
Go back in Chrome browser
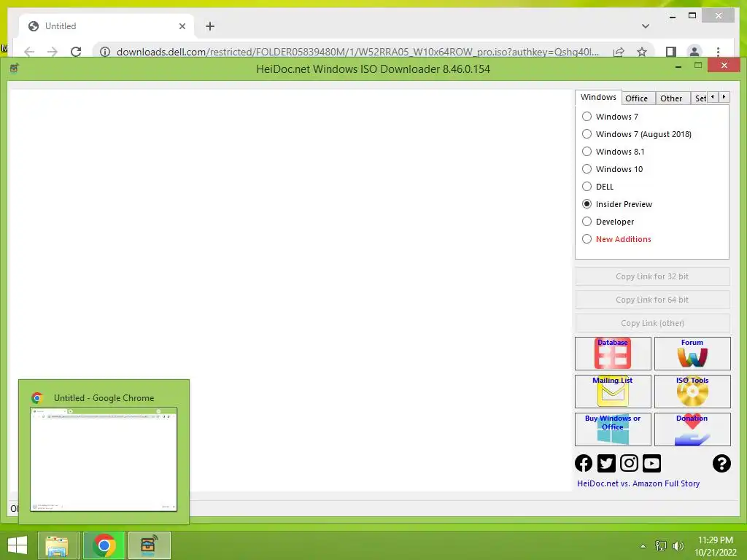(29, 52)
